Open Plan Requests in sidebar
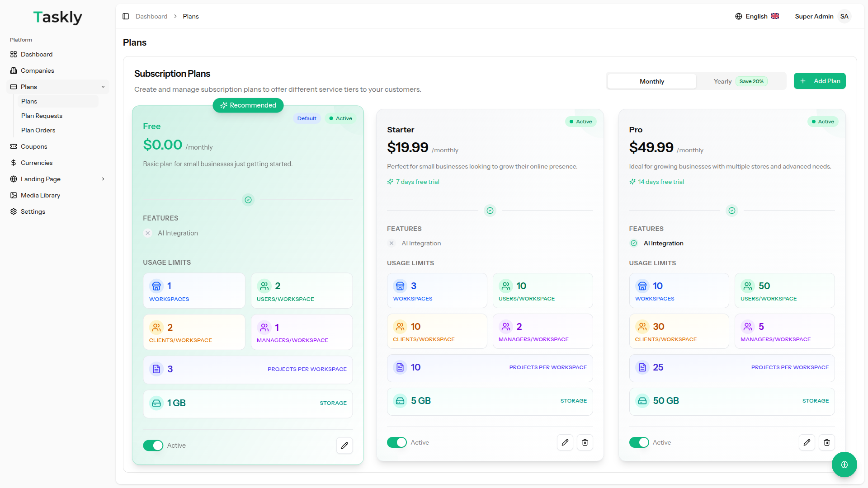Viewport: 868px width, 488px height. (x=42, y=116)
